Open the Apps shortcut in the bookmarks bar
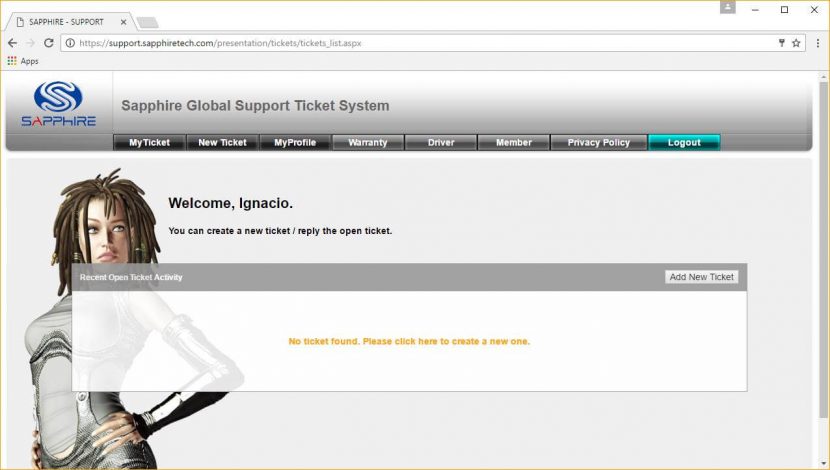 pos(23,61)
